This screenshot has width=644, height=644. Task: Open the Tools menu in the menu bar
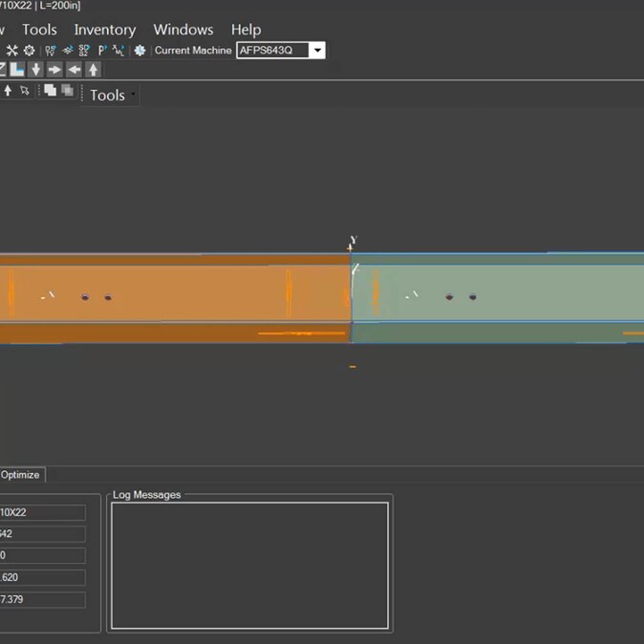(x=39, y=30)
